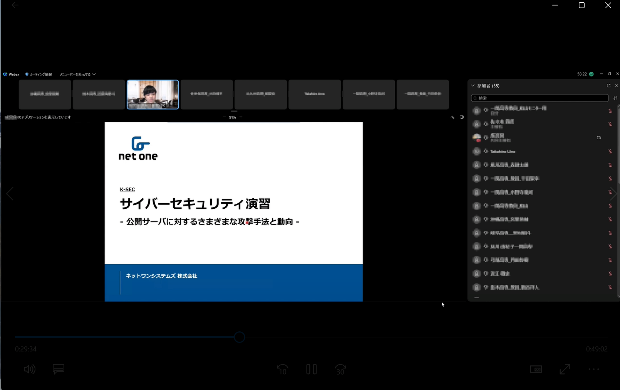Viewport: 620px width, 390px height.
Task: Open the subtitles and captions menu
Action: [59, 369]
